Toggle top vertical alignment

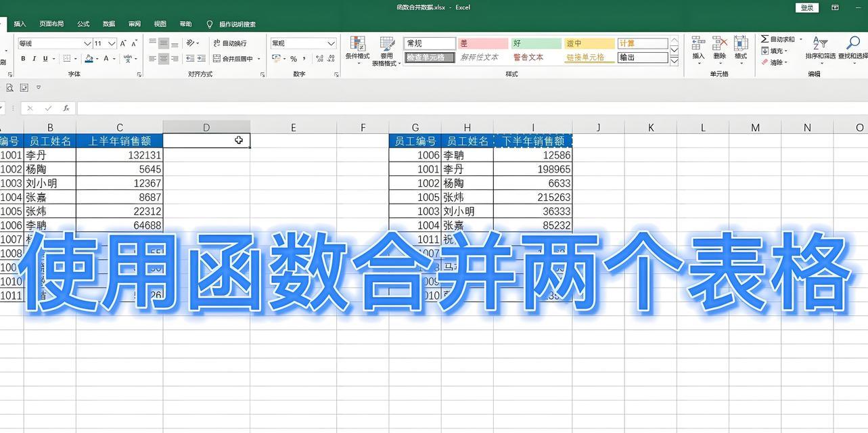pyautogui.click(x=152, y=43)
